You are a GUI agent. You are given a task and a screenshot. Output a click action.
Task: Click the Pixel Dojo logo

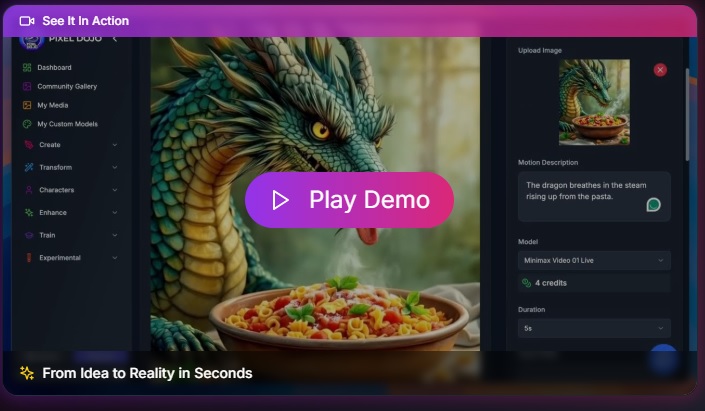31,40
